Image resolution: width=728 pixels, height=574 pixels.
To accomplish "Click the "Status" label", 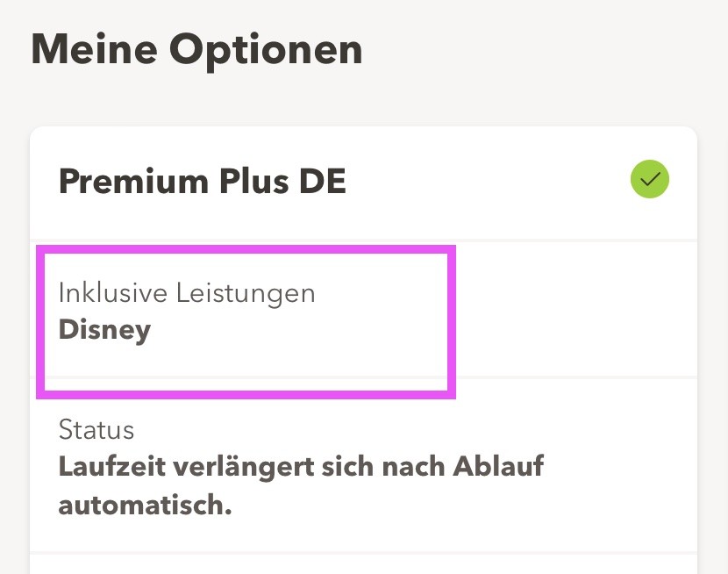I will pos(96,429).
